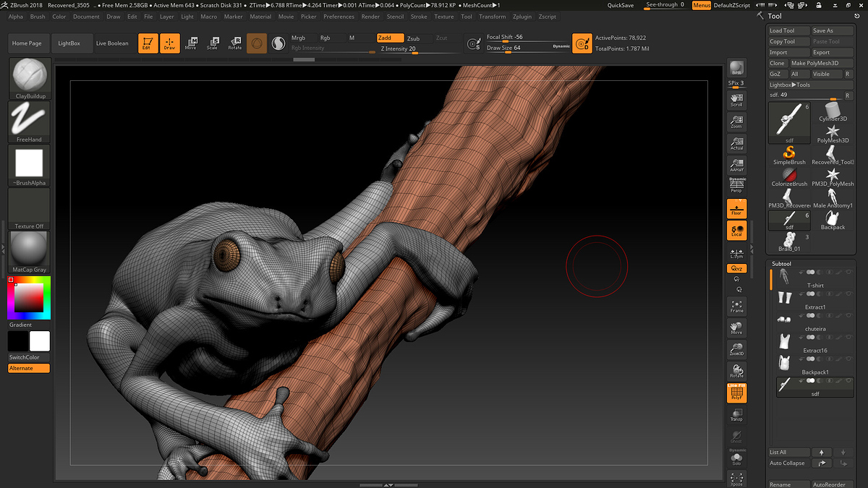Set canvas to AAHalf size

[x=736, y=165]
